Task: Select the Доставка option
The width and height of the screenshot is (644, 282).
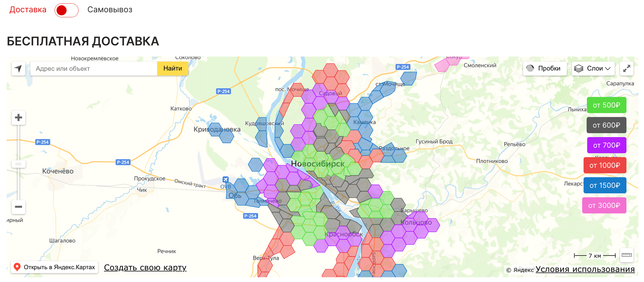Action: [x=28, y=10]
